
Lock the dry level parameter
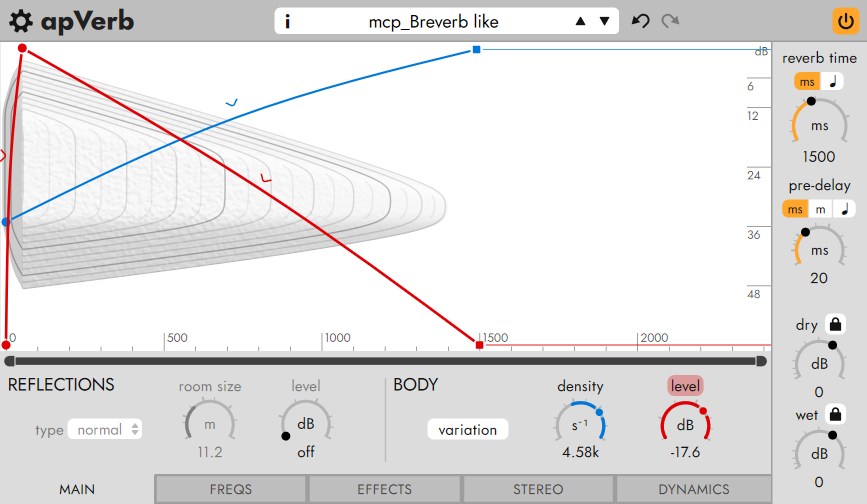click(x=836, y=324)
